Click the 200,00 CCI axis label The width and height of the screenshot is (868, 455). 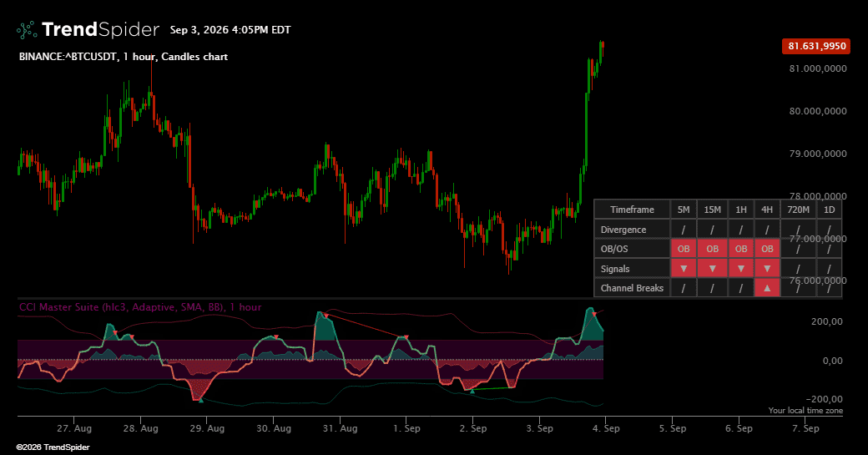coord(827,321)
